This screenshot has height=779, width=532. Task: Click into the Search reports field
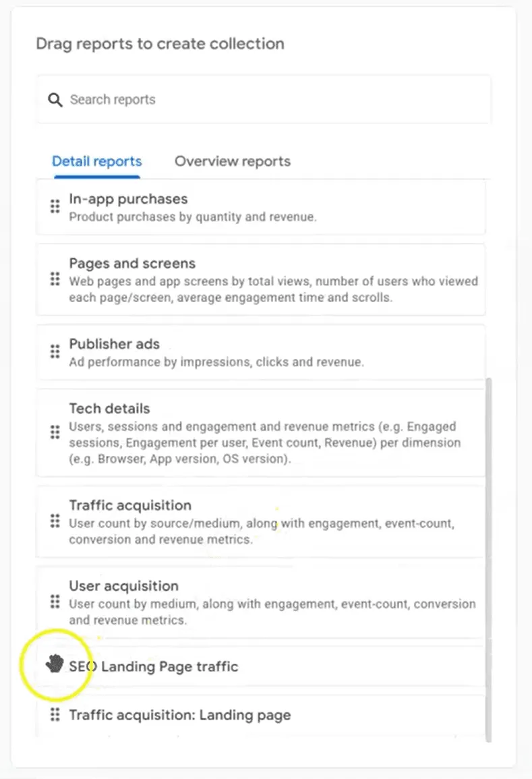point(263,99)
